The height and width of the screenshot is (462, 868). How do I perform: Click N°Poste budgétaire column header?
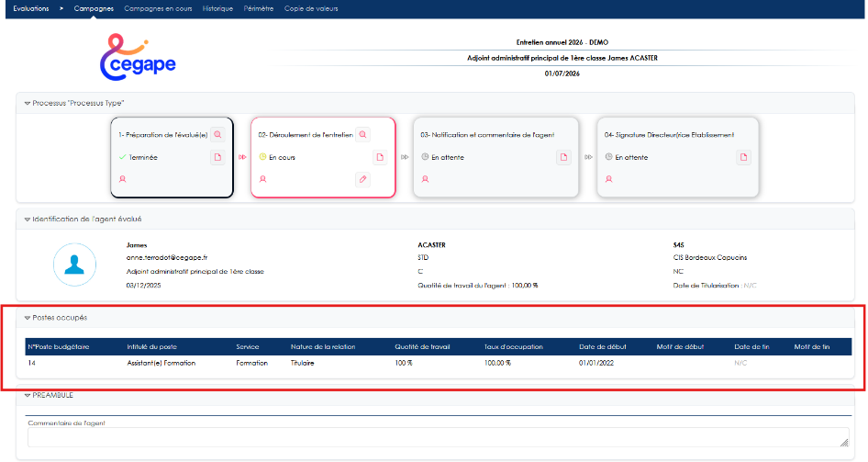[59, 347]
